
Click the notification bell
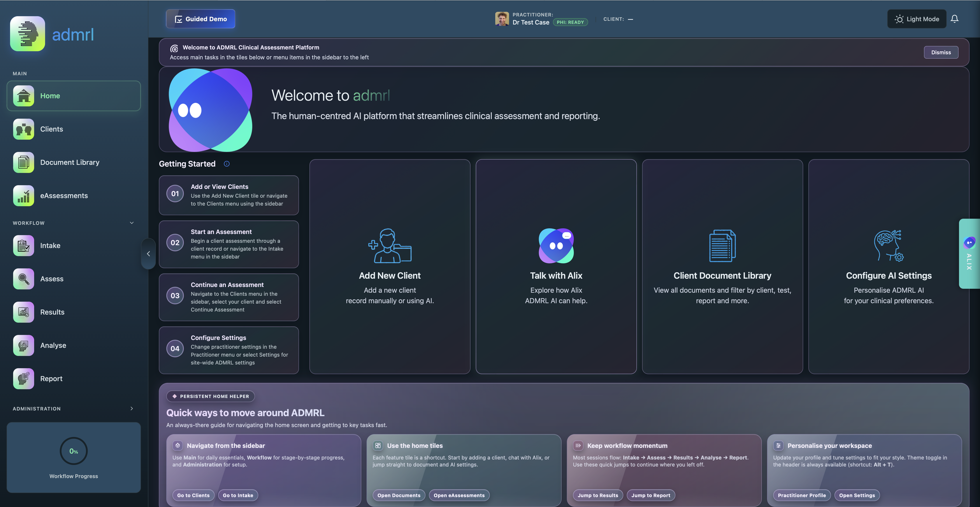pos(955,18)
